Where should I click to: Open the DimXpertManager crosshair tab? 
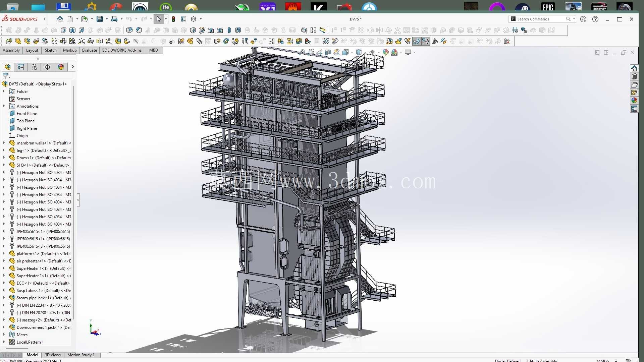48,67
